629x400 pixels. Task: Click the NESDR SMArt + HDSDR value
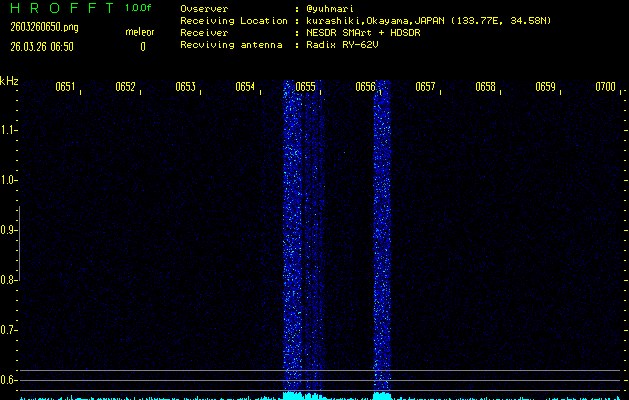pyautogui.click(x=363, y=33)
